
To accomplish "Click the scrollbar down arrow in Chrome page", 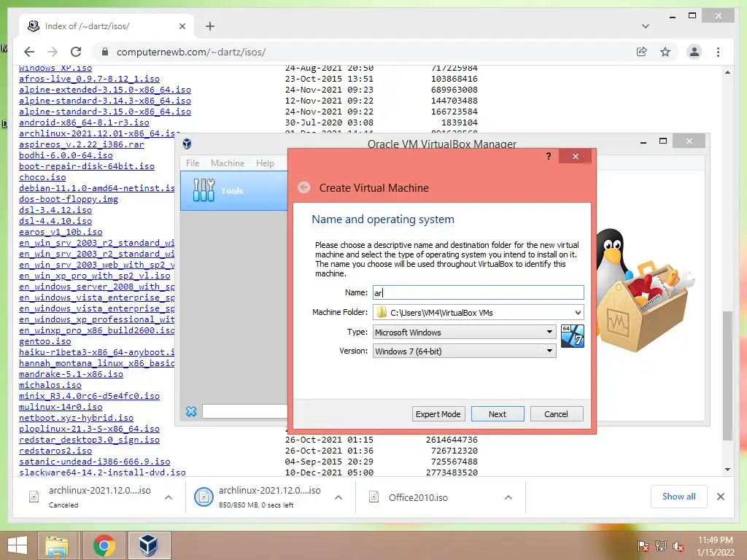I will (727, 470).
